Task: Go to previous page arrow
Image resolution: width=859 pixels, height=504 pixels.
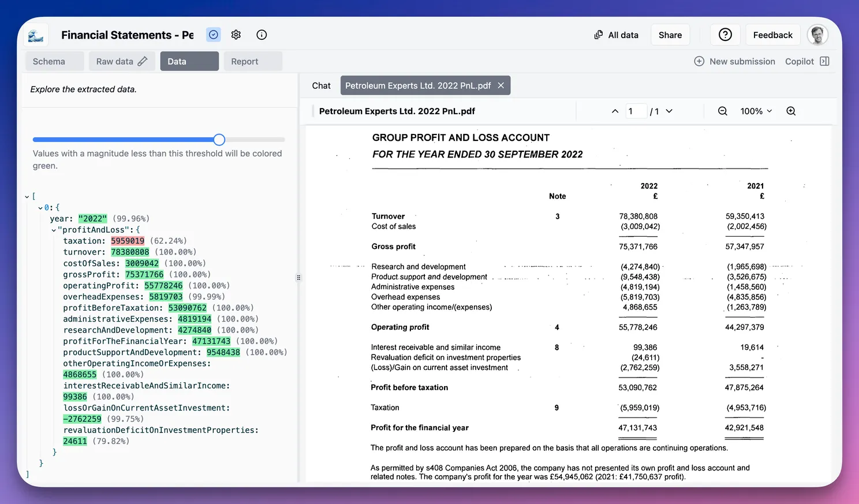Action: [x=615, y=111]
